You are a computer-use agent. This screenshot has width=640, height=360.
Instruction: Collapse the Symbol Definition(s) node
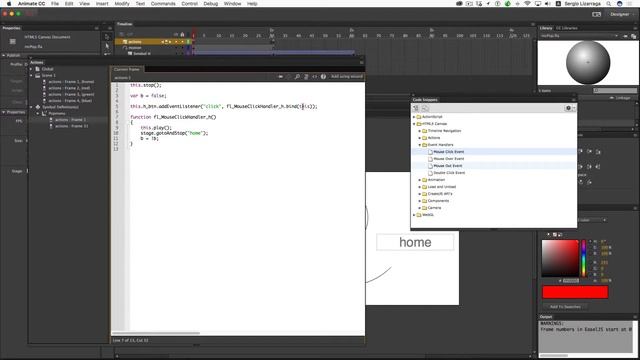31,107
